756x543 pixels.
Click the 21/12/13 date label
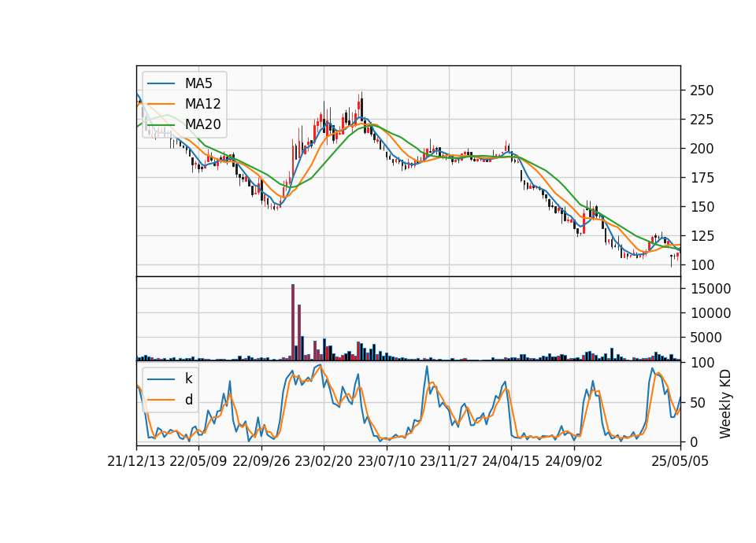point(136,461)
